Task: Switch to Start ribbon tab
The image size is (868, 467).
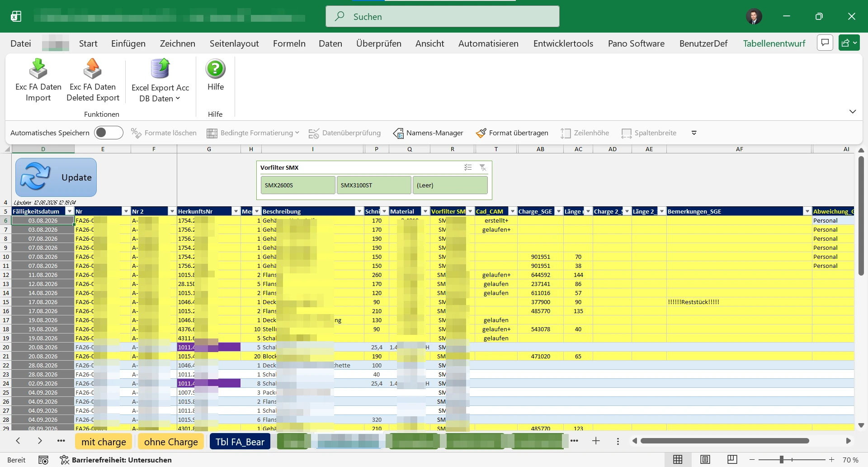Action: click(x=88, y=43)
